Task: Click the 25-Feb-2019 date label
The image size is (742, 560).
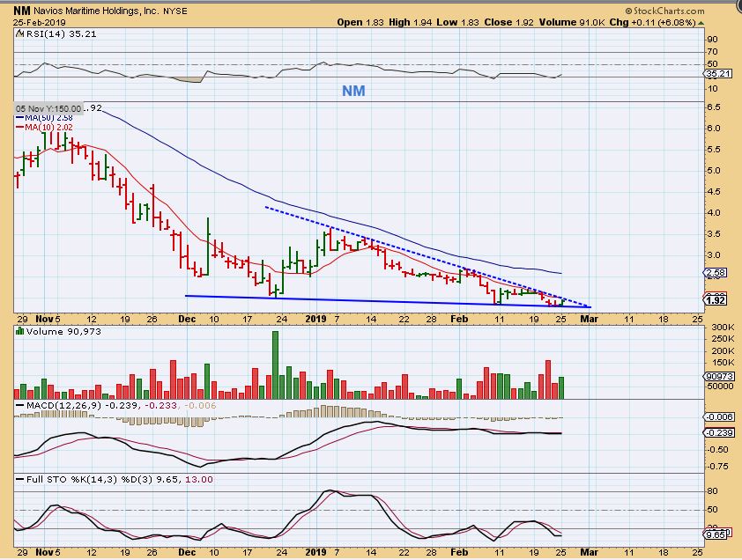Action: point(40,22)
